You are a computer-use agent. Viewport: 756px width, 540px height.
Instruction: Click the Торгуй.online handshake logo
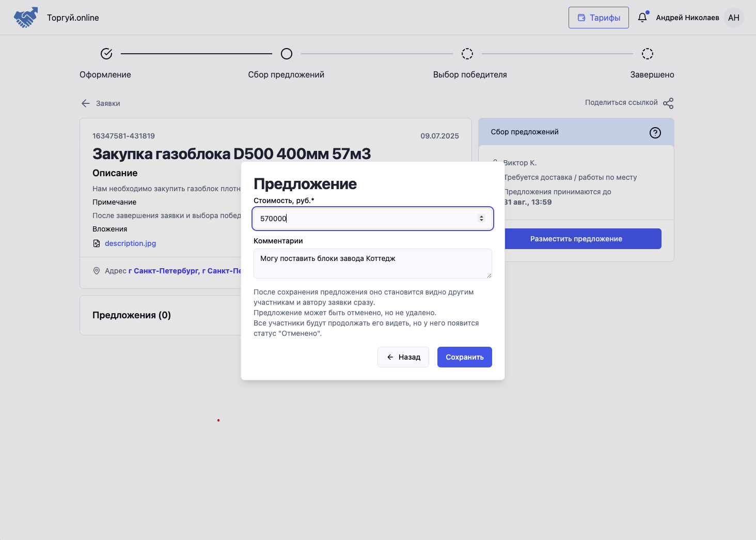pyautogui.click(x=26, y=18)
